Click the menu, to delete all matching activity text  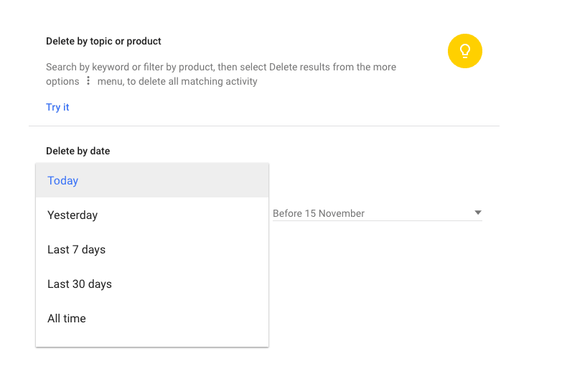coord(177,81)
